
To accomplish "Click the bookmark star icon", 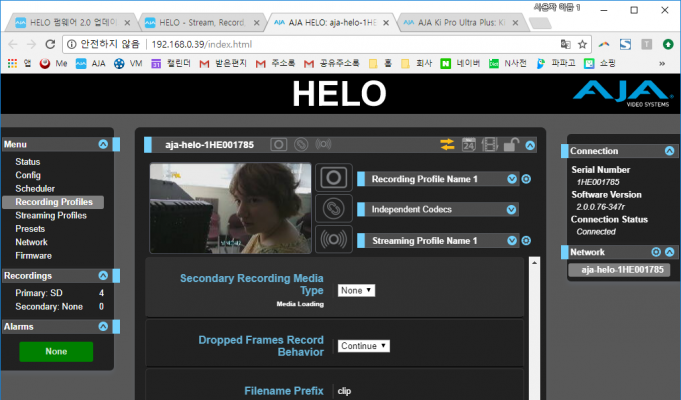I will point(582,44).
